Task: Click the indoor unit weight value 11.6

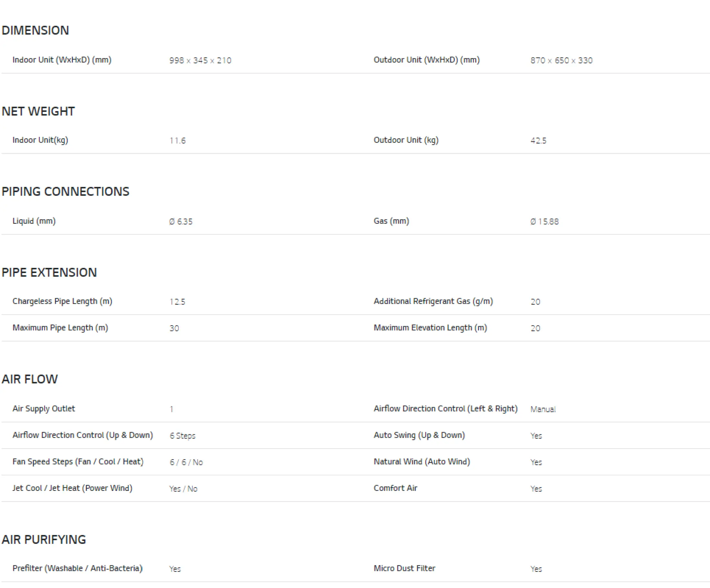Action: [x=177, y=141]
